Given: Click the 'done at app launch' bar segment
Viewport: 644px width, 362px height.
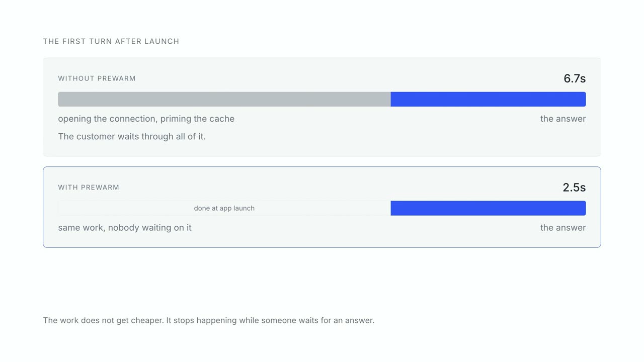Looking at the screenshot, I should click(x=224, y=208).
